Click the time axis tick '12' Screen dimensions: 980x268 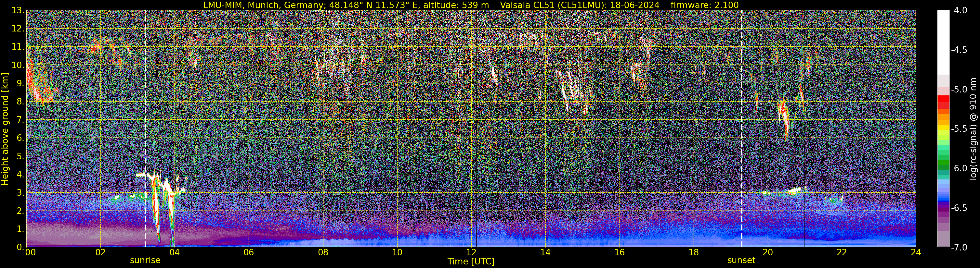[x=471, y=252]
